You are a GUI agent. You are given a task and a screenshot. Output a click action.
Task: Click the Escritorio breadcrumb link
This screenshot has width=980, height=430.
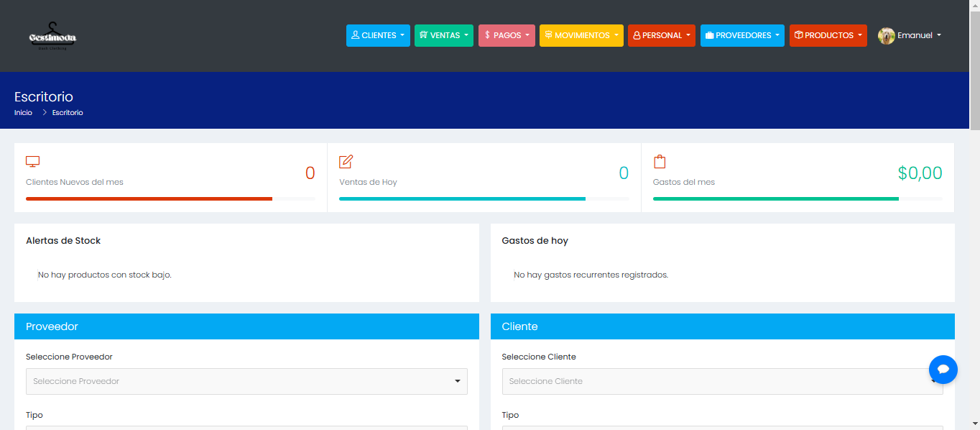(x=67, y=112)
